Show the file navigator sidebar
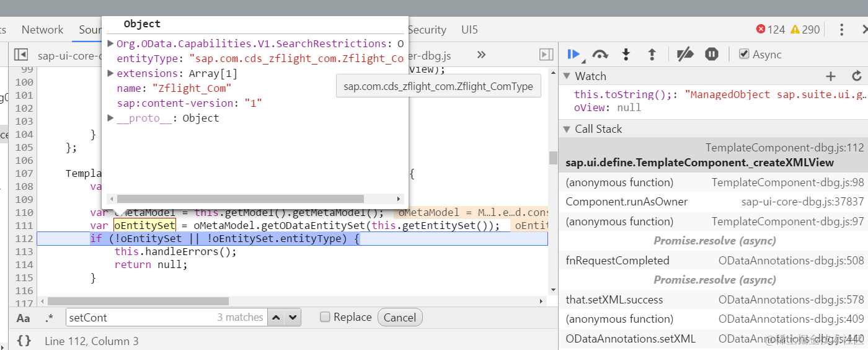Viewport: 868px width, 350px height. pyautogui.click(x=21, y=55)
